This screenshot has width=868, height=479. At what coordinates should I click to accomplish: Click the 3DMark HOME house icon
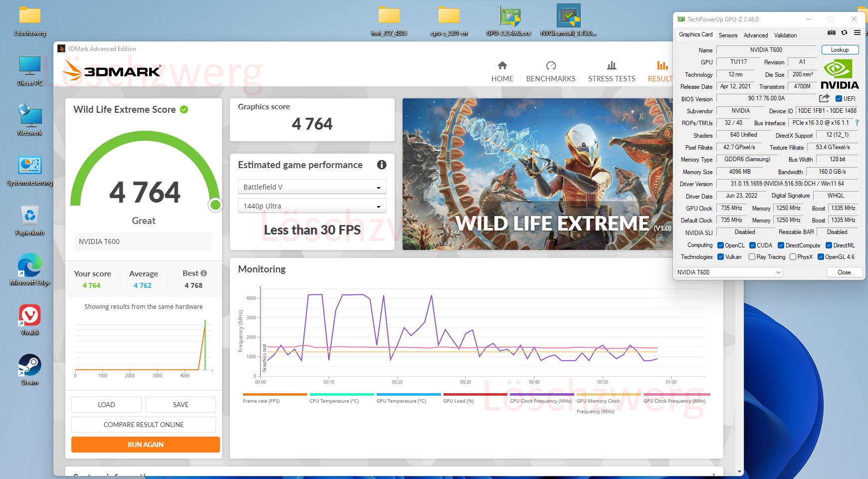tap(502, 65)
